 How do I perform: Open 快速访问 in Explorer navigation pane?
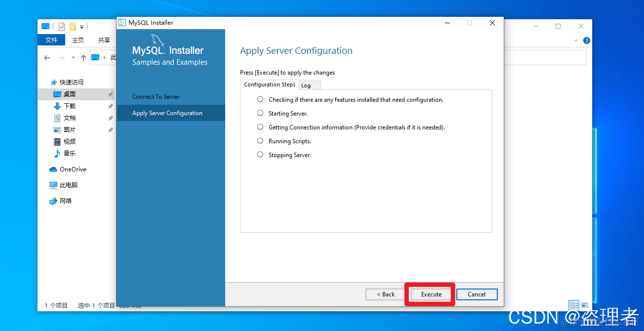coord(71,83)
